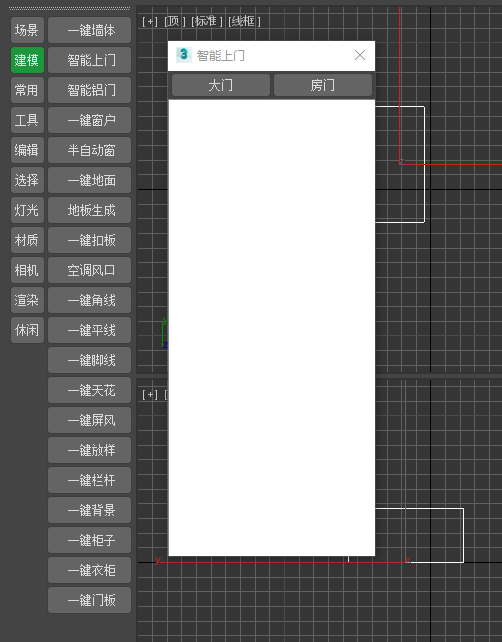The height and width of the screenshot is (642, 502).
Task: Click the 一键墙体 button
Action: (89, 30)
